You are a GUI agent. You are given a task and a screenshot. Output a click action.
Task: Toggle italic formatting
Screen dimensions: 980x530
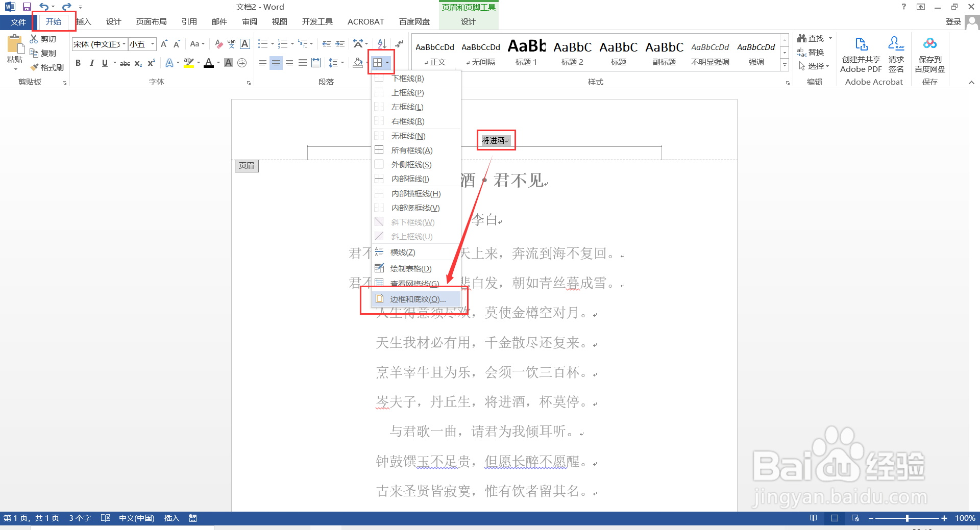[x=91, y=63]
